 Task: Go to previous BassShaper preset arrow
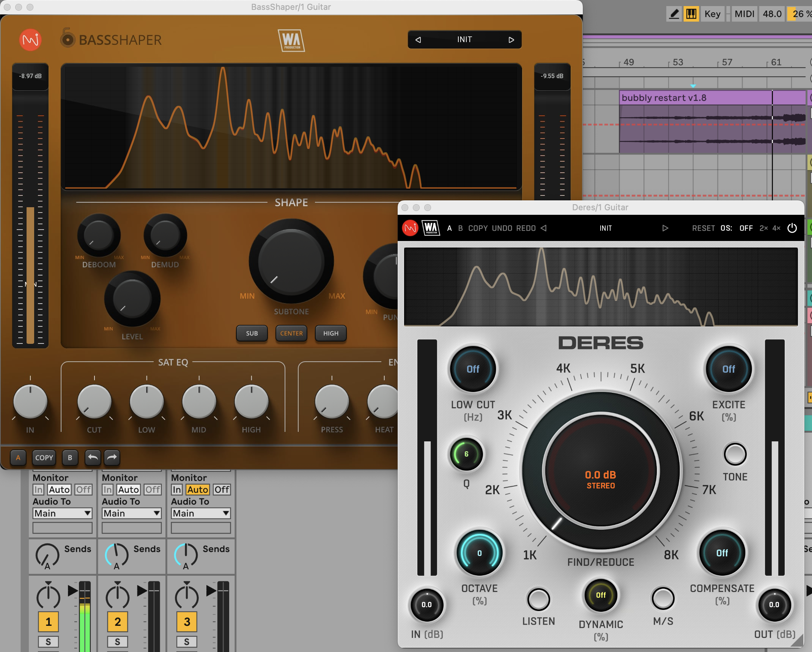click(x=418, y=40)
